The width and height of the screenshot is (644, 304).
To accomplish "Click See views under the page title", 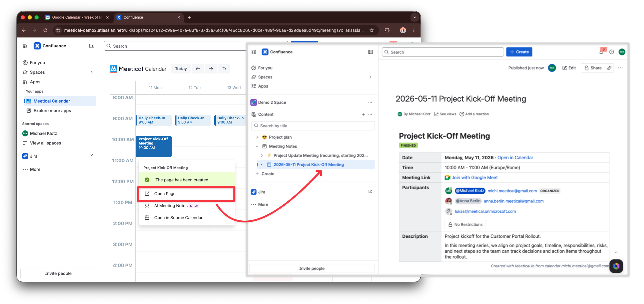I will click(x=445, y=114).
